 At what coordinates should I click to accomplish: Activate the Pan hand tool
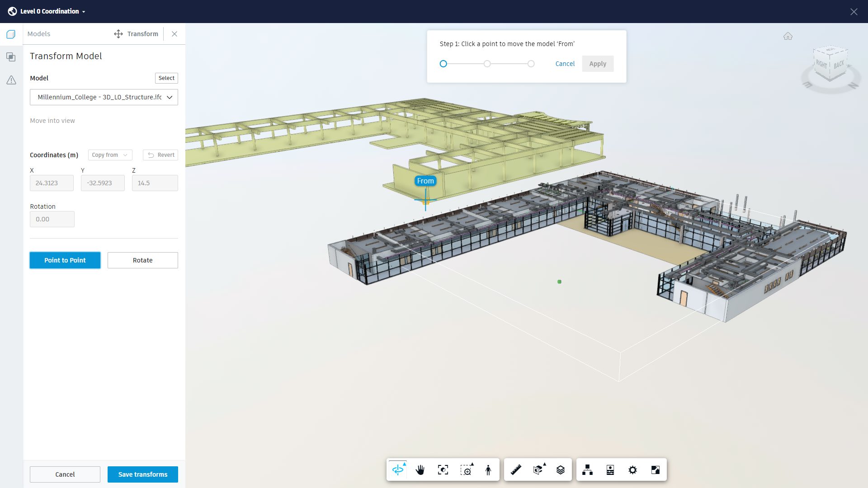[x=420, y=470]
